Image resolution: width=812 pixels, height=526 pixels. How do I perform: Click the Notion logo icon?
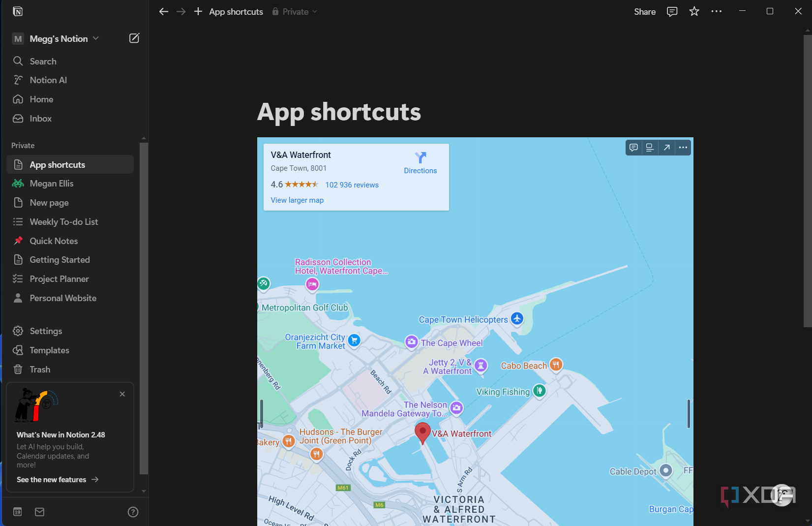click(x=18, y=11)
